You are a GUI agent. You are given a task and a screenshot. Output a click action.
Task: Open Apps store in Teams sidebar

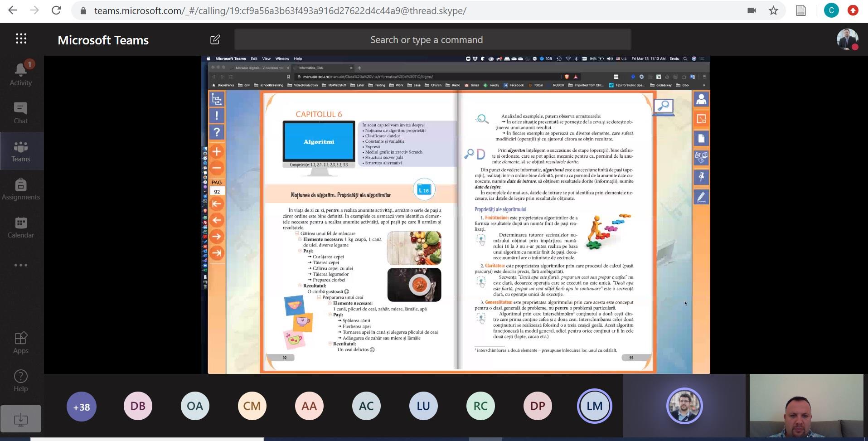point(21,343)
